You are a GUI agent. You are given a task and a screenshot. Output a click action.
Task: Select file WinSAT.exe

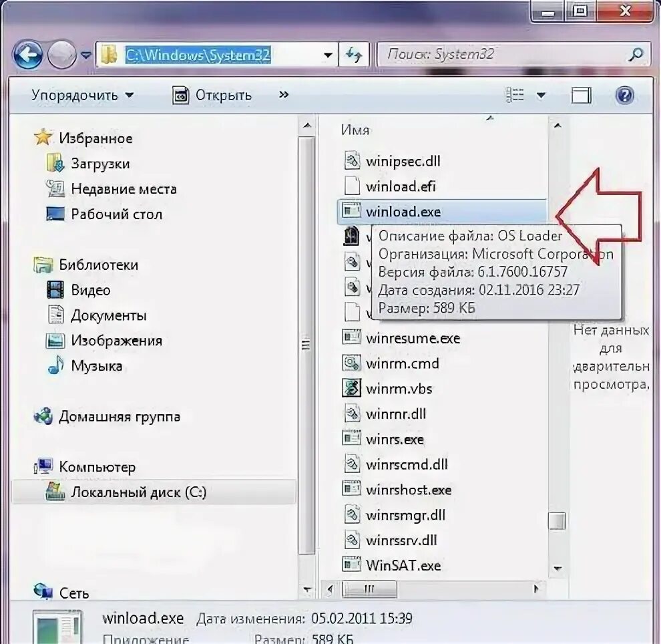coord(403,566)
